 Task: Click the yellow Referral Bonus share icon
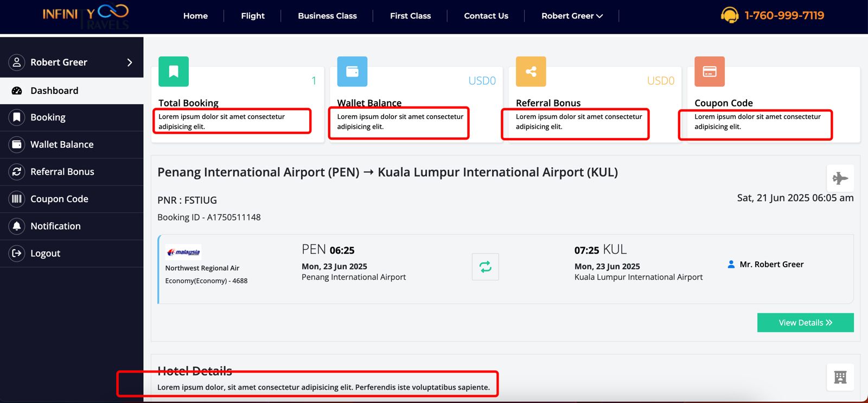click(531, 72)
